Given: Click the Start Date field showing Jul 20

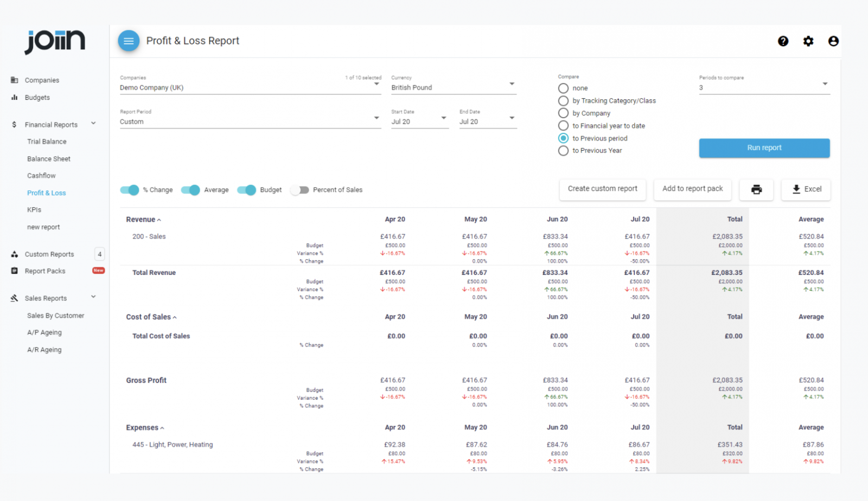Looking at the screenshot, I should coord(415,121).
